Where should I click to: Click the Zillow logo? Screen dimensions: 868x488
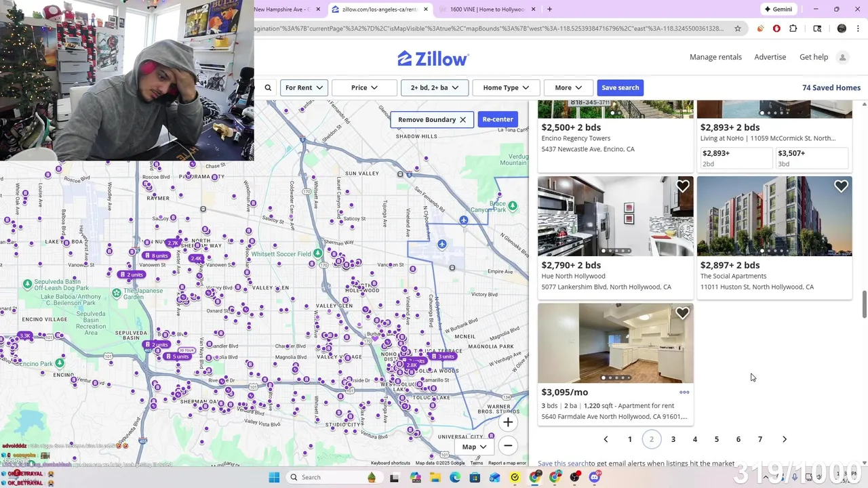pos(433,58)
